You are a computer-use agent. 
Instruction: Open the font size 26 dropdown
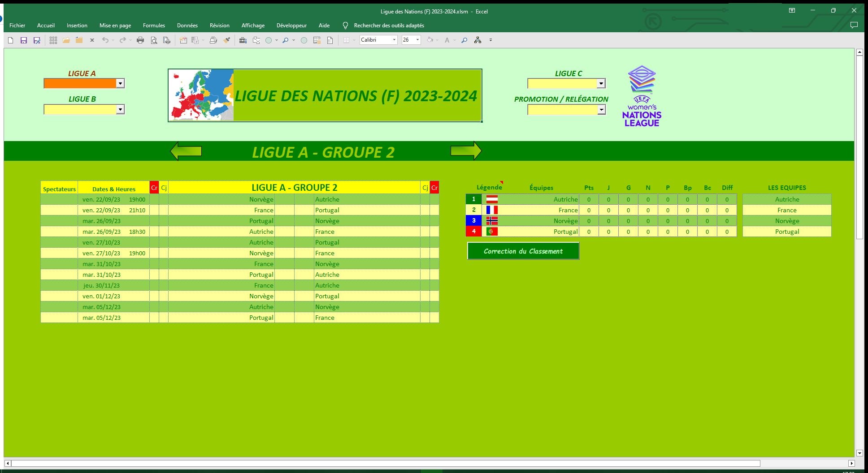(x=417, y=40)
